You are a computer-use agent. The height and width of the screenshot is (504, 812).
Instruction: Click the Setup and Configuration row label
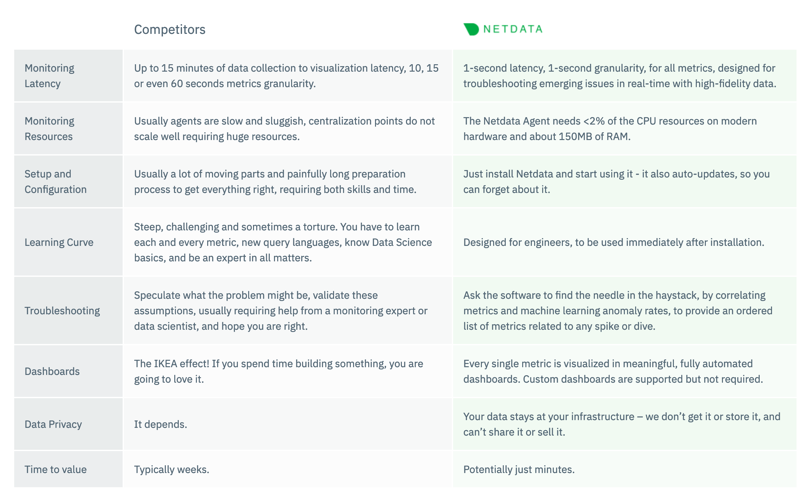[55, 182]
